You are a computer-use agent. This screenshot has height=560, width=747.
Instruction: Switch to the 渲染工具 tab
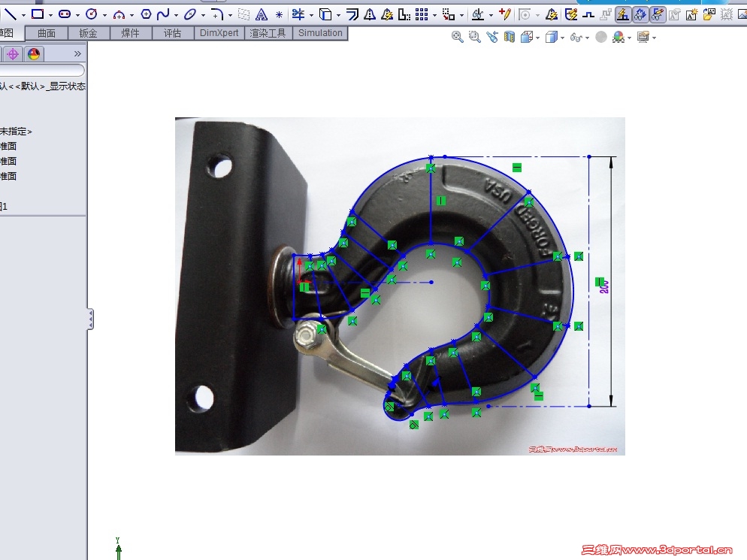click(268, 33)
